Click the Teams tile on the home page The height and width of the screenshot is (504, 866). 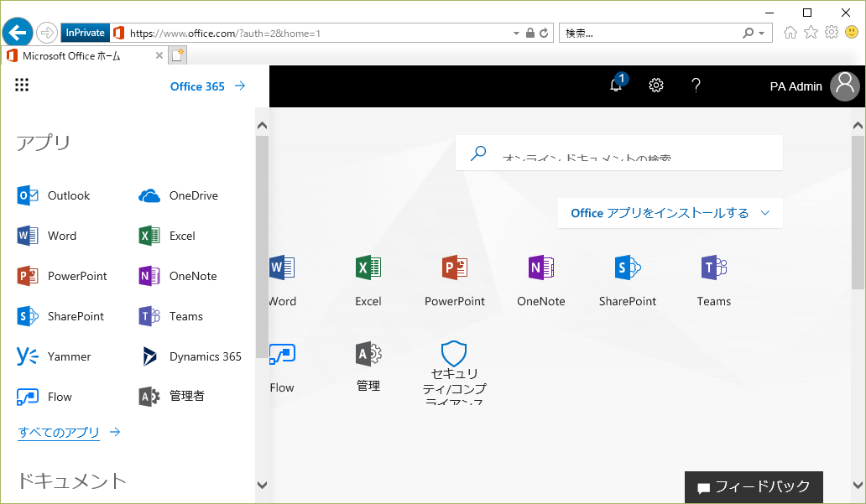tap(713, 280)
